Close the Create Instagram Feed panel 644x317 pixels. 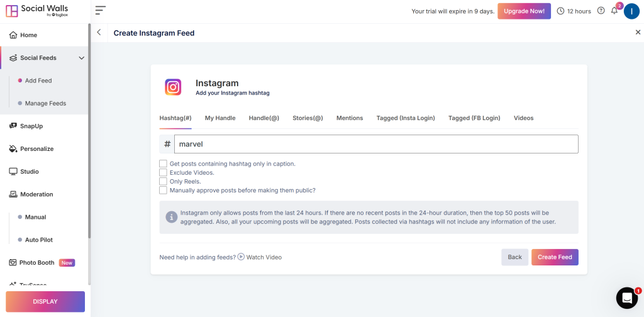638,32
